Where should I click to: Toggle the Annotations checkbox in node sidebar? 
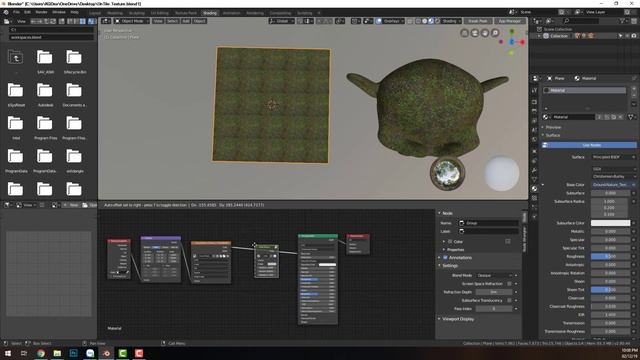[x=445, y=258]
